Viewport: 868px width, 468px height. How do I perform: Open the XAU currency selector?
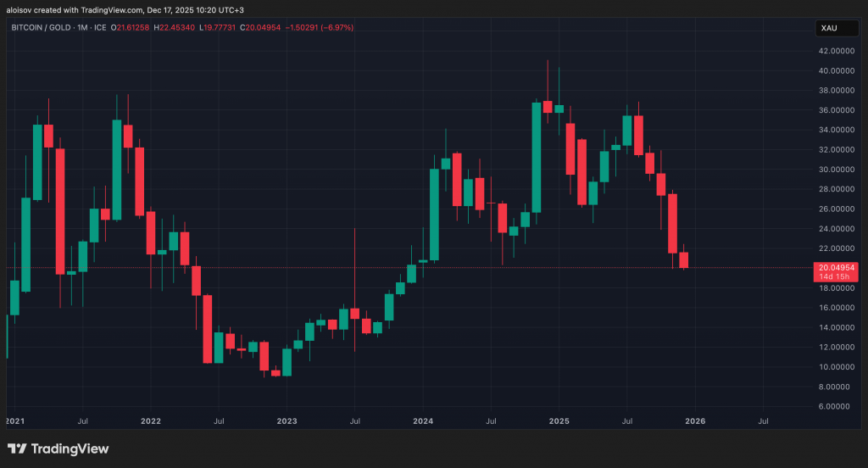829,28
